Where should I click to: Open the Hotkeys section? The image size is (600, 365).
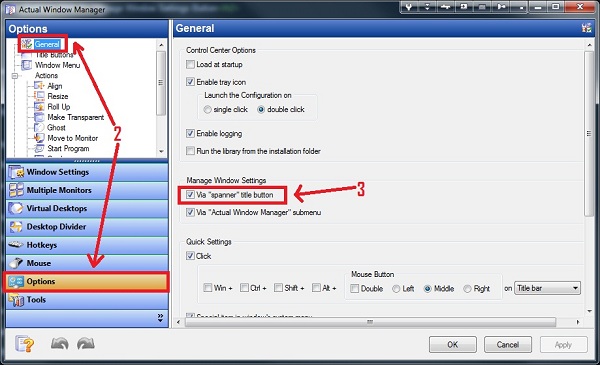[x=87, y=244]
